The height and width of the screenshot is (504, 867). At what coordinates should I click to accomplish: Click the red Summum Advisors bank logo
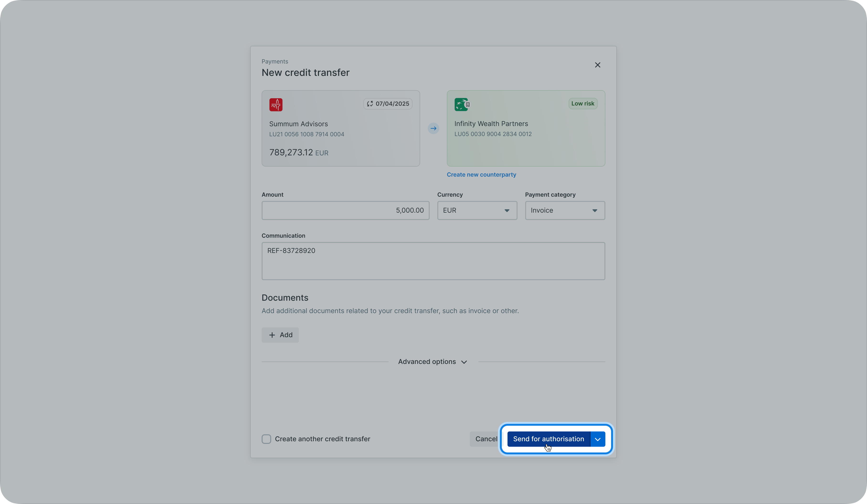(275, 105)
